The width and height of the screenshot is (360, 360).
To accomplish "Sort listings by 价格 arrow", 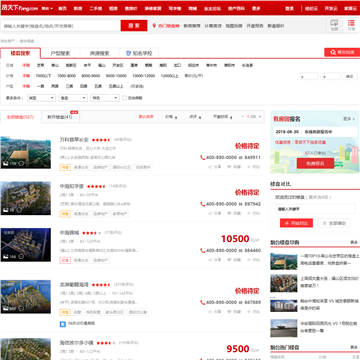I will pos(171,117).
